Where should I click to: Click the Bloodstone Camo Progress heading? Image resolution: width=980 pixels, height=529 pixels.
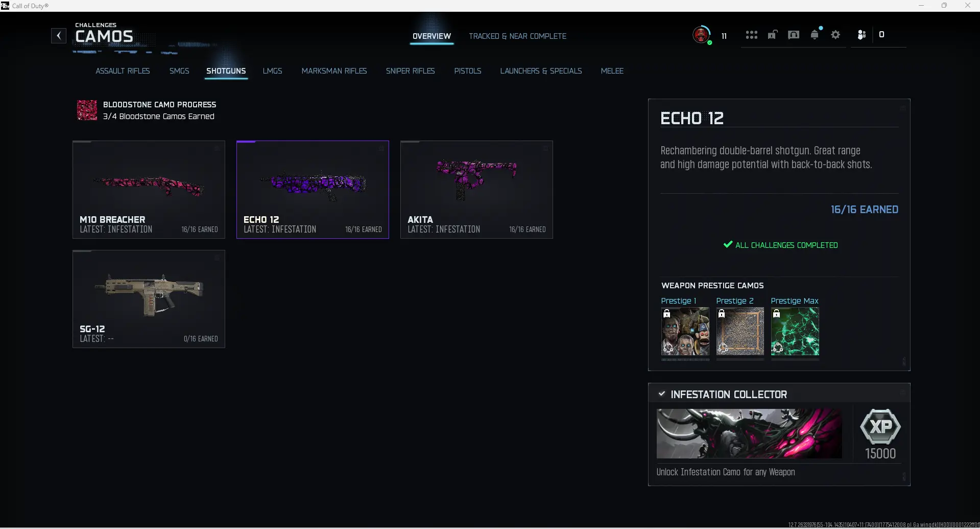(x=159, y=104)
